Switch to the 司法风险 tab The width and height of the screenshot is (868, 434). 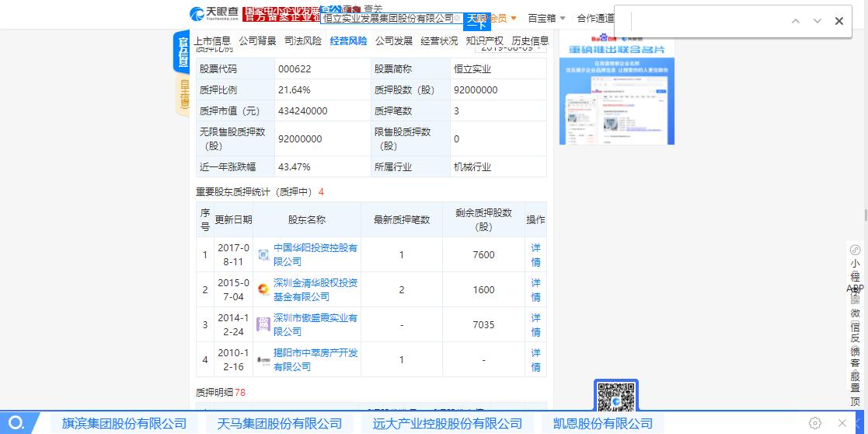[x=303, y=40]
